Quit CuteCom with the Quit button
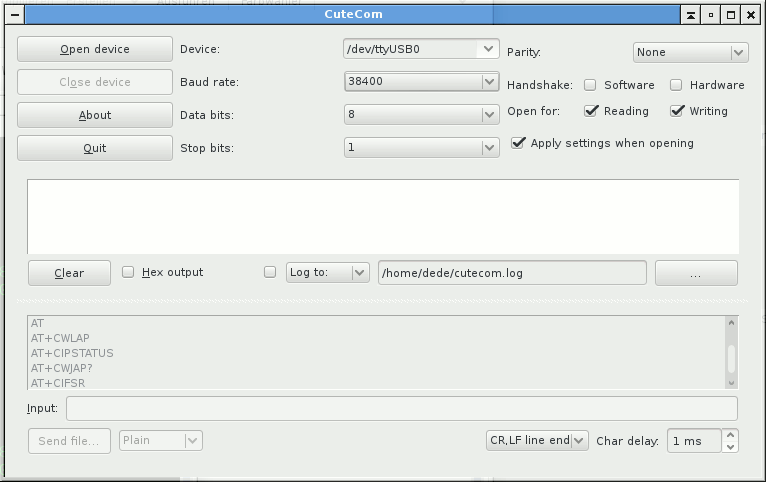The height and width of the screenshot is (482, 766). (x=95, y=148)
